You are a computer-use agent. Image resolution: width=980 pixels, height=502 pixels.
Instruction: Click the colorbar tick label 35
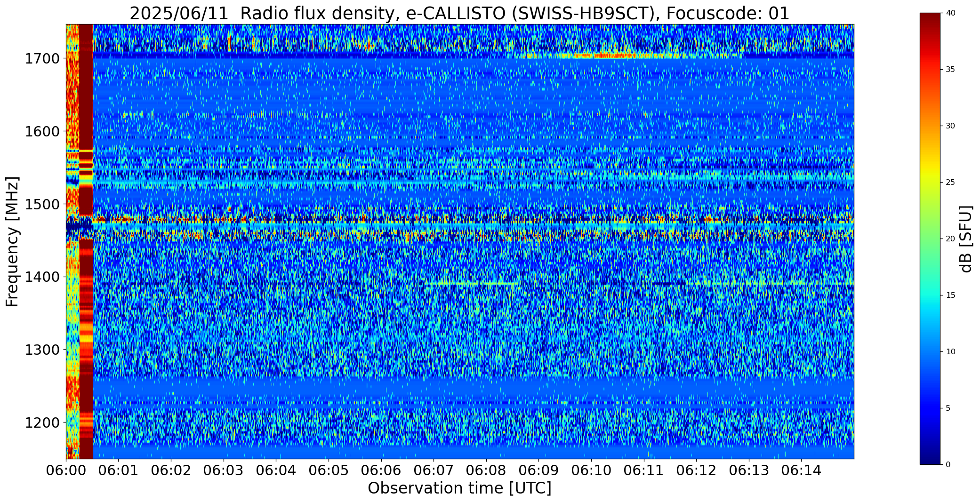(x=950, y=70)
